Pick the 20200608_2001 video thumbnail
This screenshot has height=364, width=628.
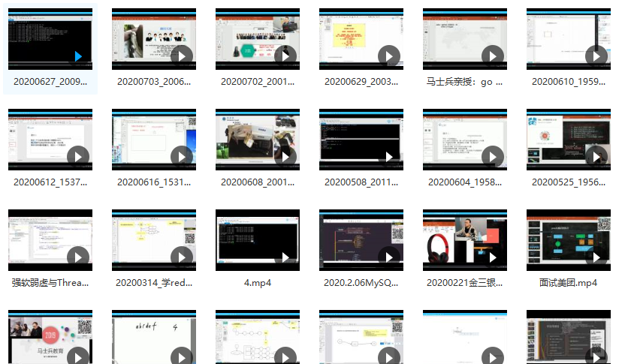tap(257, 139)
